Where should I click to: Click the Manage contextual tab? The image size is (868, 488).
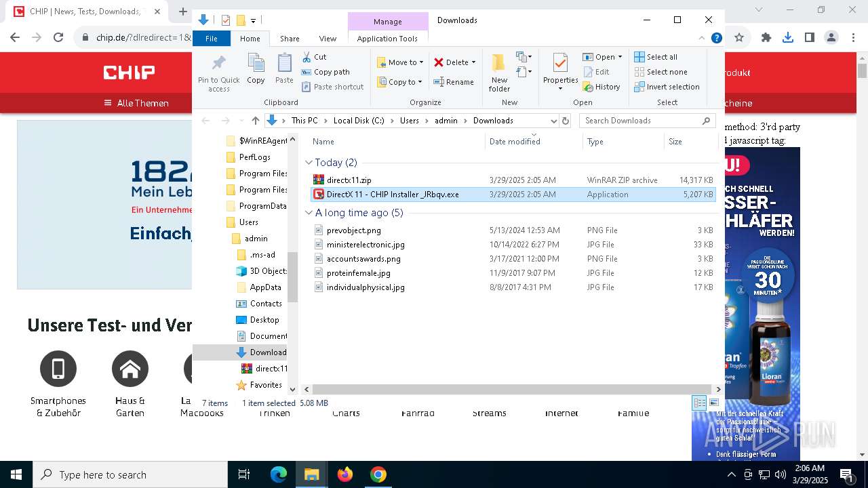point(388,22)
